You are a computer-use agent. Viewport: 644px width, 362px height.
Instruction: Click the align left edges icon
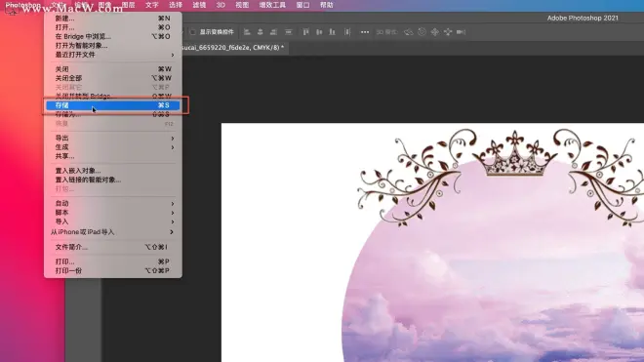point(247,32)
